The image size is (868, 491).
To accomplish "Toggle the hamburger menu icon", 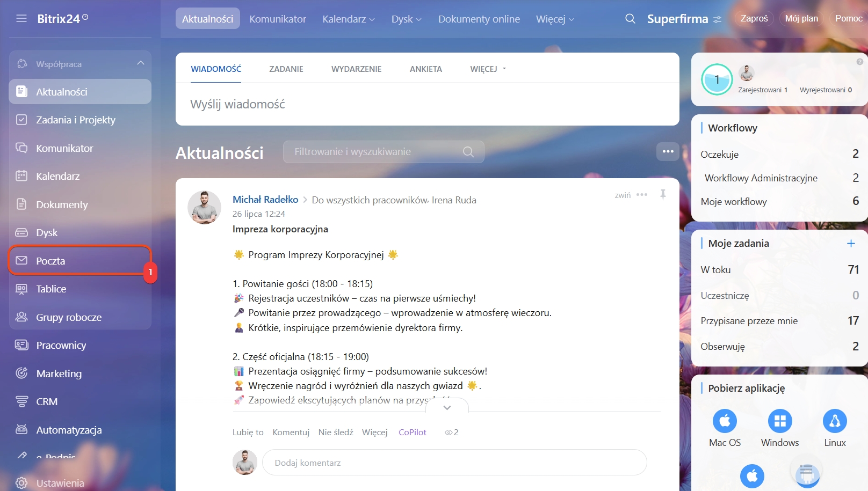I will (x=21, y=19).
